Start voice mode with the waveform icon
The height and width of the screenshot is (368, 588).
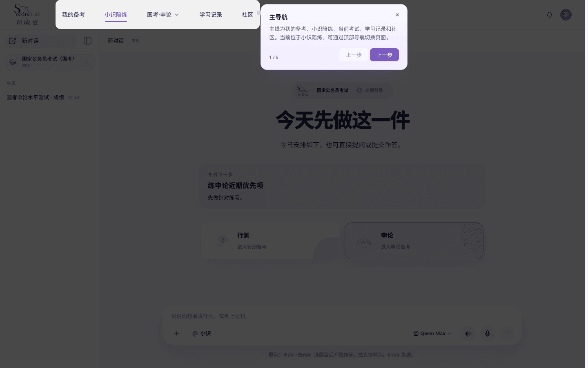coord(468,334)
